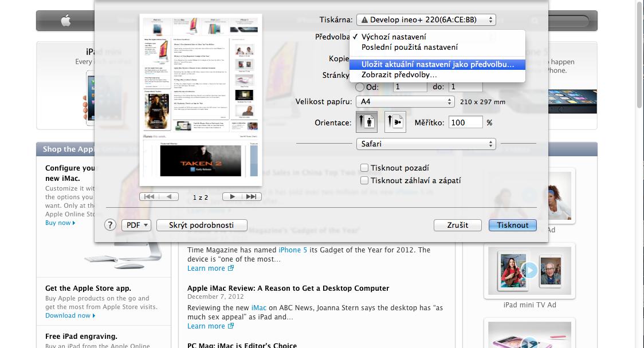
Task: Open the Tiskárna printer dropdown
Action: coord(426,19)
